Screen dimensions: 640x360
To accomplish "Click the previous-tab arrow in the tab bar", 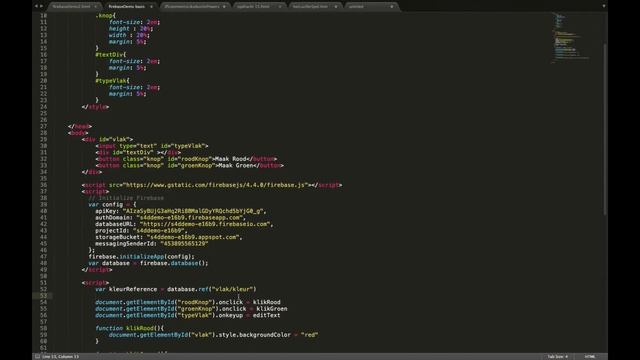I will (36, 6).
